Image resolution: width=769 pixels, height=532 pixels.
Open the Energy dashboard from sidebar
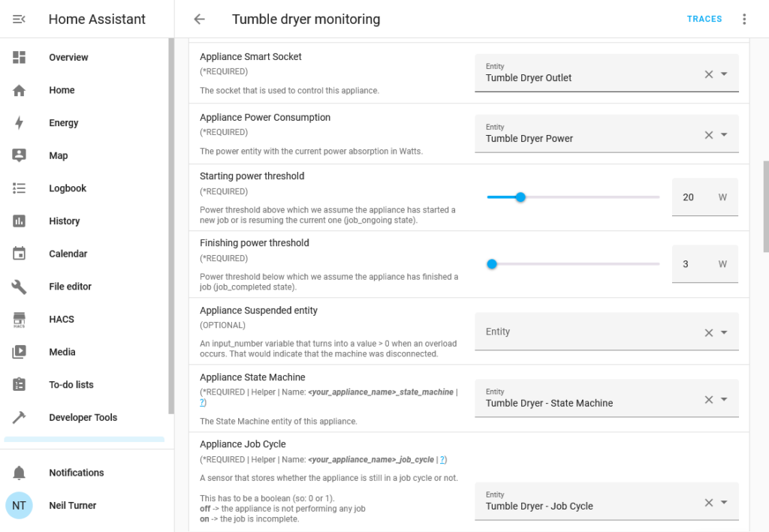coord(63,122)
